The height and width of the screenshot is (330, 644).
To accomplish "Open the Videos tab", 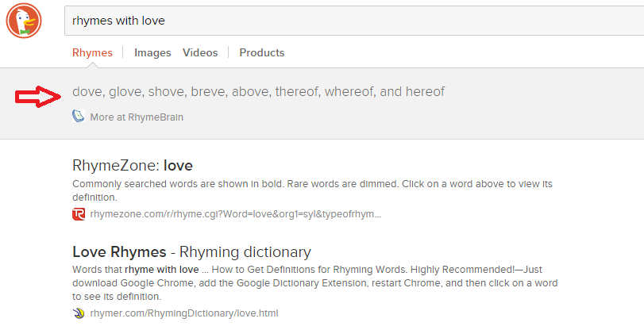I will [x=200, y=53].
